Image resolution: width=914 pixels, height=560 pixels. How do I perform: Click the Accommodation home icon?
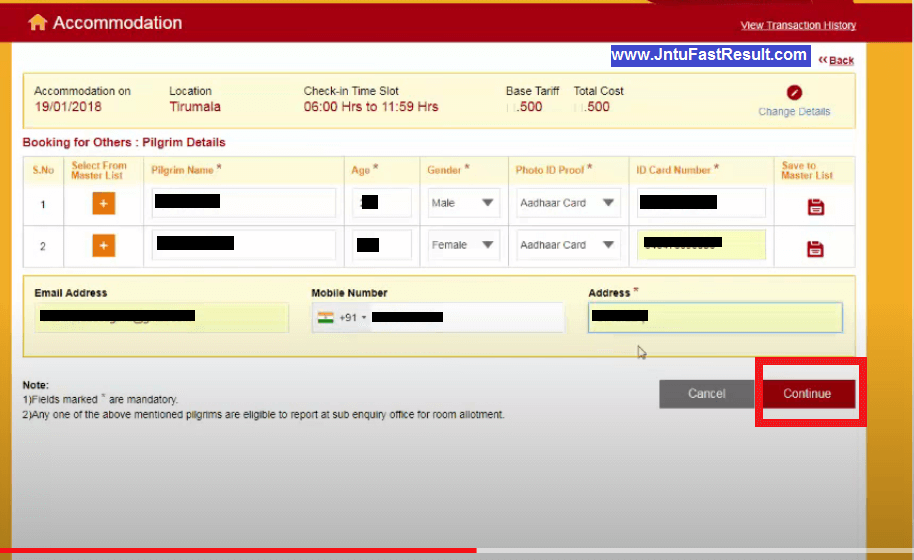[37, 22]
